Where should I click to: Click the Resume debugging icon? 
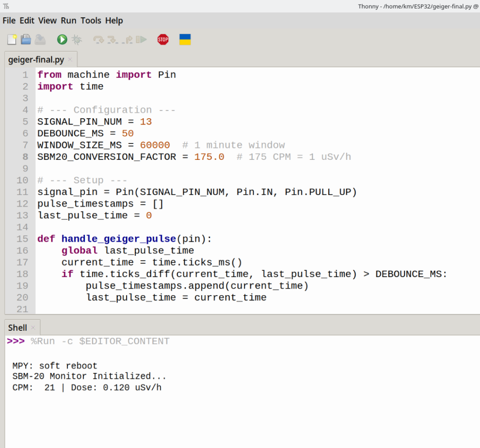tap(141, 40)
